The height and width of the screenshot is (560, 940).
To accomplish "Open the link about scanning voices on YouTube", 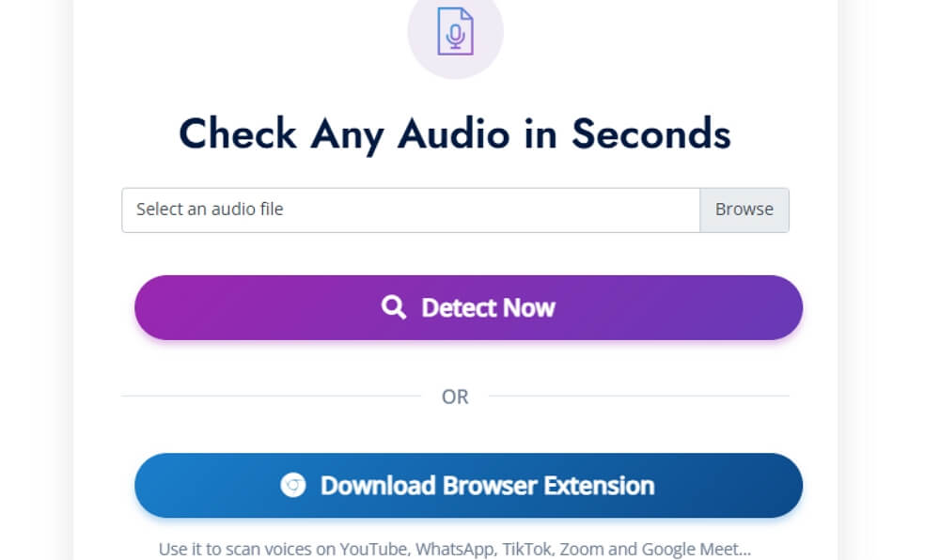I will click(456, 549).
